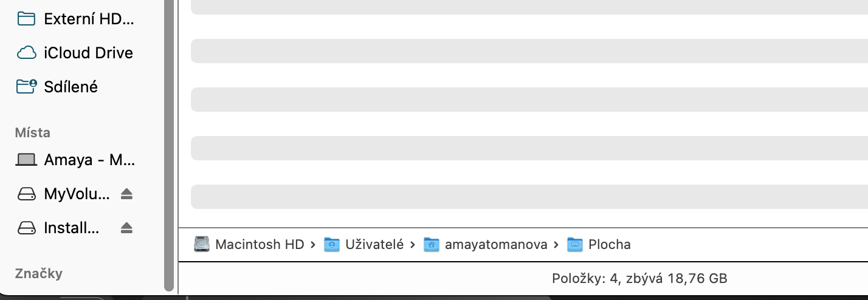Click the iCloud Drive cloud icon
Viewport: 868px width, 300px height.
click(26, 53)
